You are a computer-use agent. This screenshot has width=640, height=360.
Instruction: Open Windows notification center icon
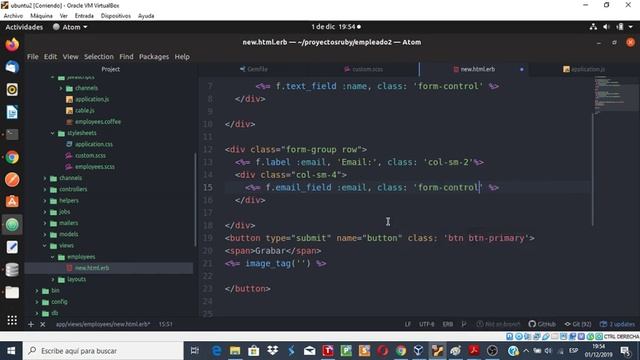pyautogui.click(x=625, y=351)
